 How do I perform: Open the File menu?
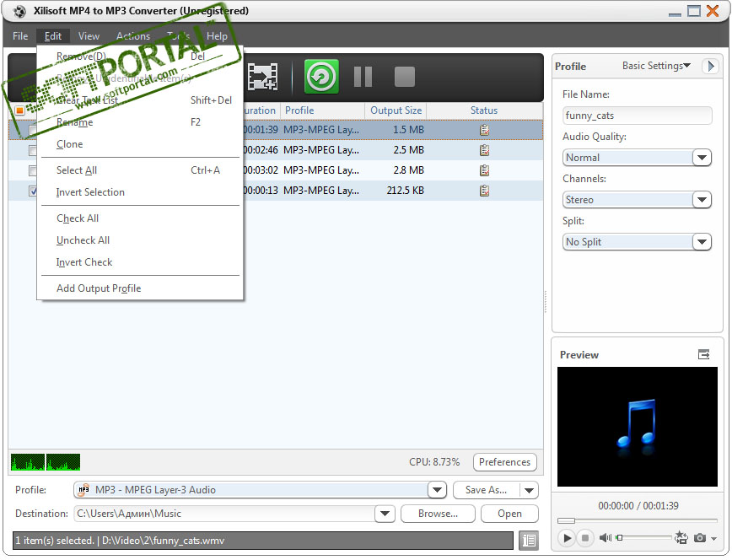point(20,36)
